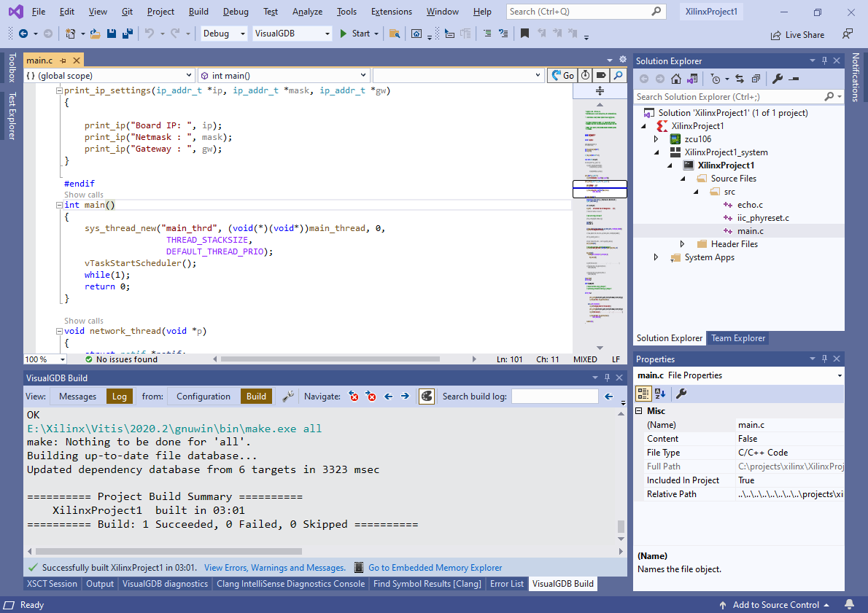Open the VisualGDB platform dropdown

292,34
